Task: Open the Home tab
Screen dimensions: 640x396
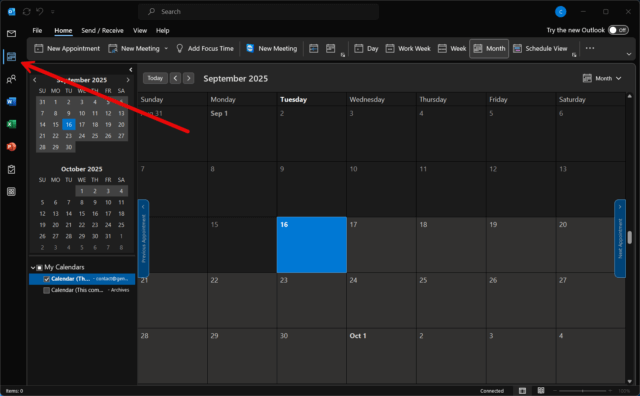Action: pyautogui.click(x=63, y=31)
